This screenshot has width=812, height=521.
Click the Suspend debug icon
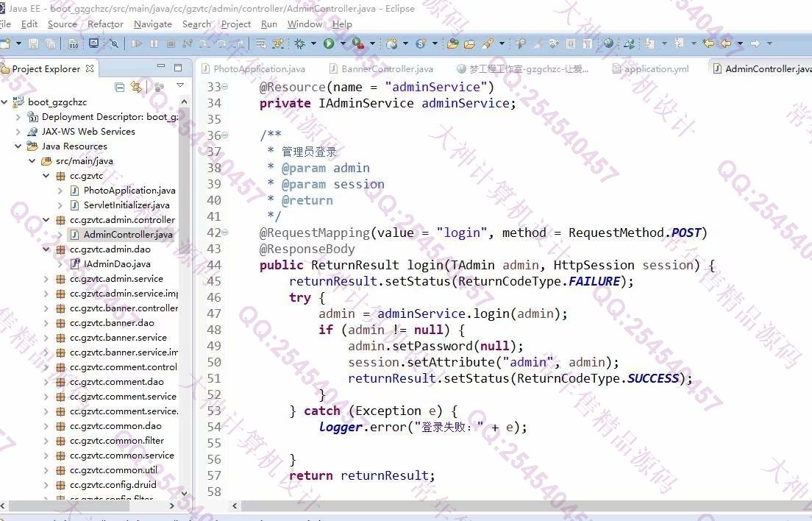point(154,44)
